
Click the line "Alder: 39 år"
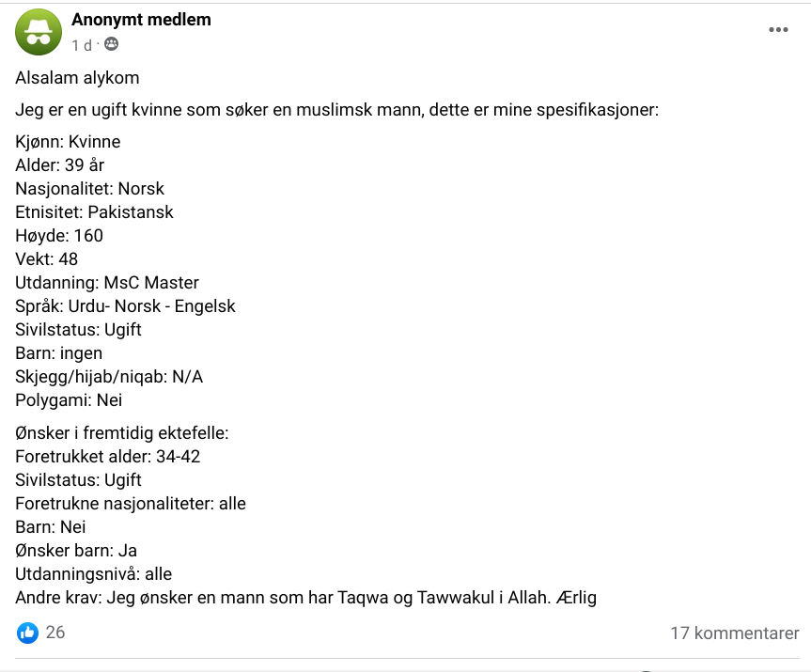pyautogui.click(x=59, y=165)
